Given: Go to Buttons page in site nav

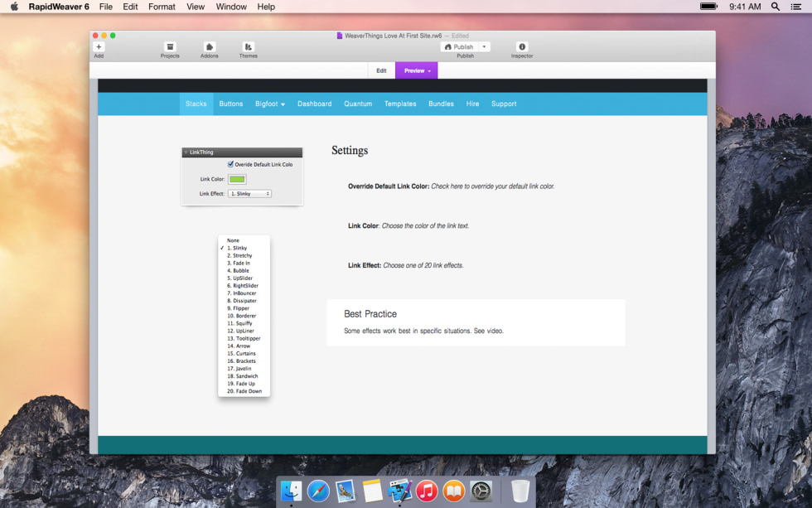Looking at the screenshot, I should click(x=231, y=104).
